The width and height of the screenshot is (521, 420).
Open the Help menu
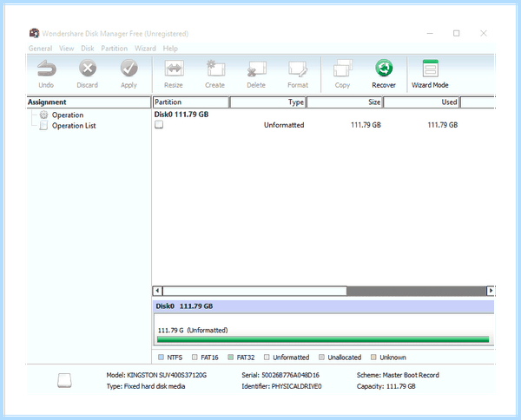coord(170,49)
